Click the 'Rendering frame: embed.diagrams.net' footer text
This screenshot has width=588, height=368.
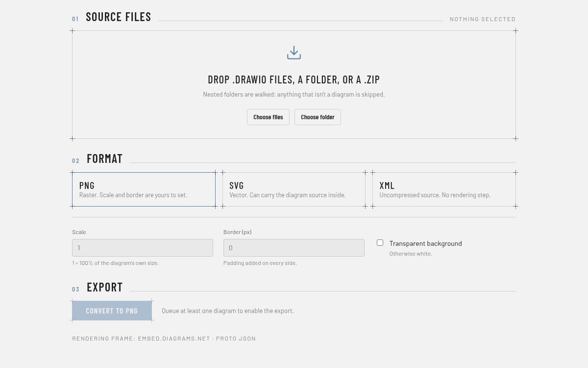164,339
